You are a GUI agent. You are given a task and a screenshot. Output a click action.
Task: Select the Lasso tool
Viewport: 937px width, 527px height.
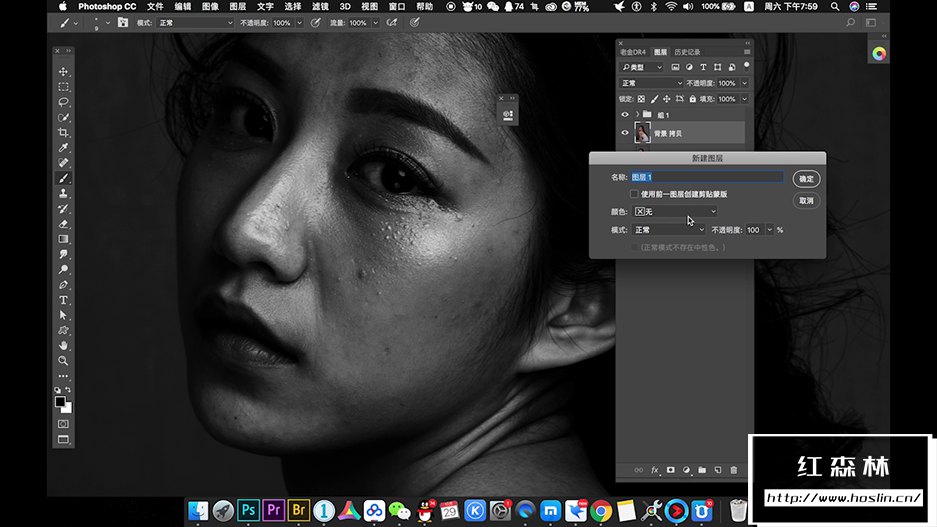pos(63,102)
